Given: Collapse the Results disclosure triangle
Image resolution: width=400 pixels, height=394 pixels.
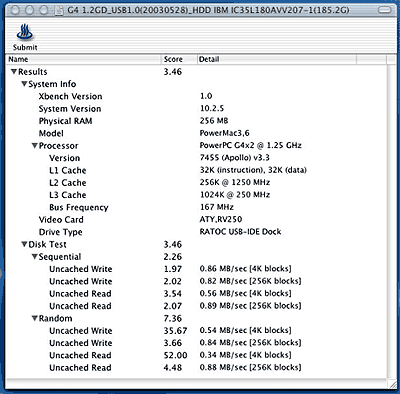Looking at the screenshot, I should click(14, 72).
